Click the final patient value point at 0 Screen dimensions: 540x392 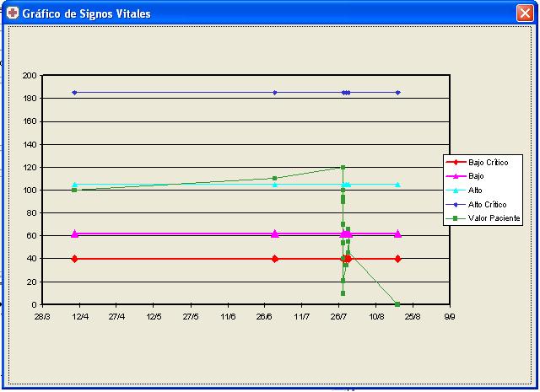397,304
